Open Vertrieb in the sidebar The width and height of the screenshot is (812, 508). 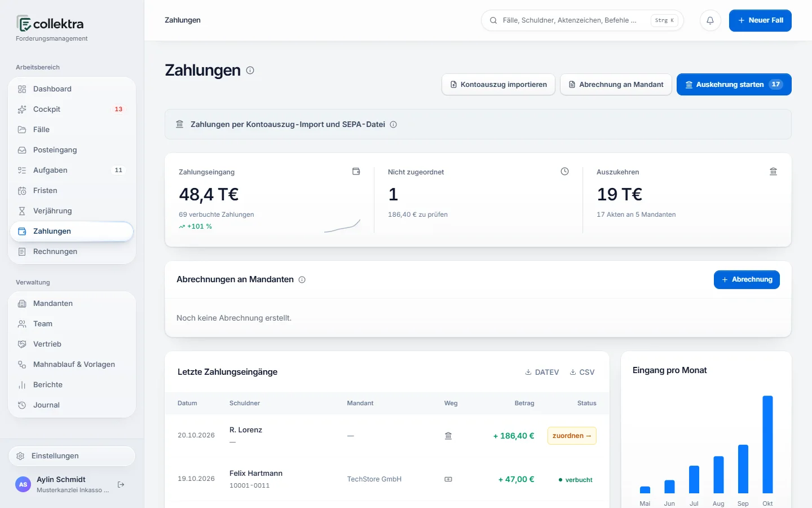point(72,344)
